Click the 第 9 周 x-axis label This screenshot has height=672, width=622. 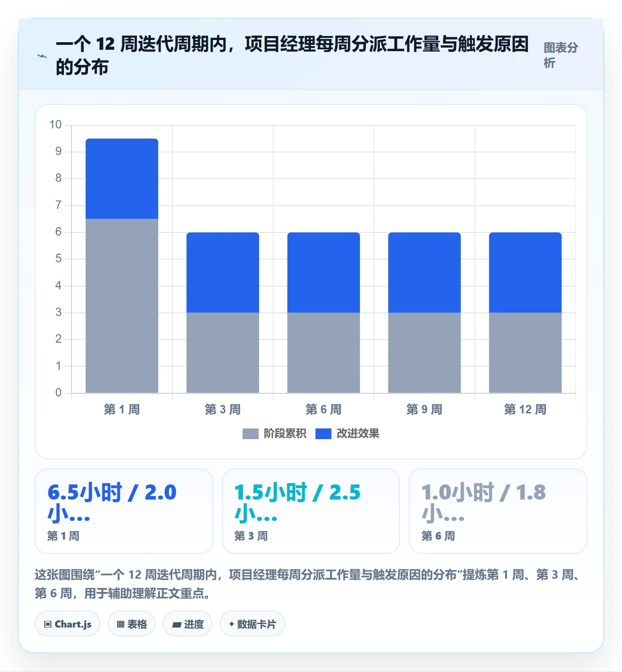[x=424, y=409]
